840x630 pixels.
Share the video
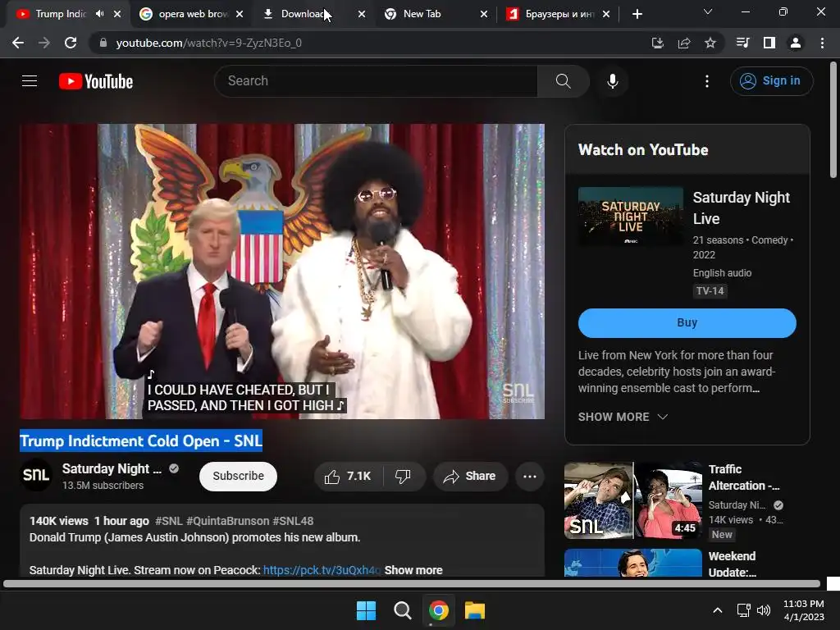pyautogui.click(x=470, y=476)
